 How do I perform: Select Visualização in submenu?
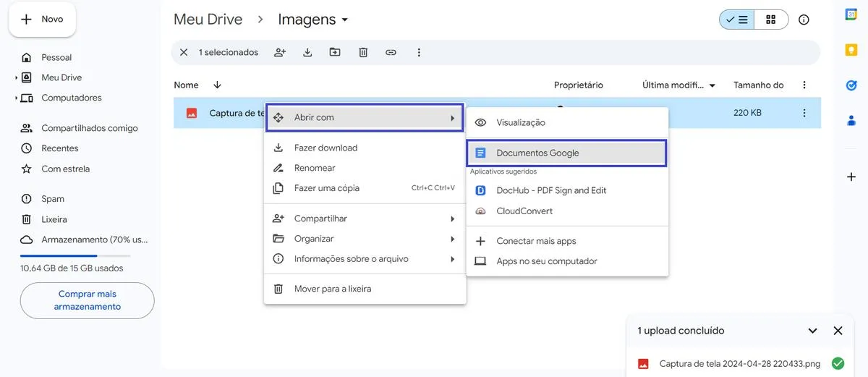(x=567, y=123)
